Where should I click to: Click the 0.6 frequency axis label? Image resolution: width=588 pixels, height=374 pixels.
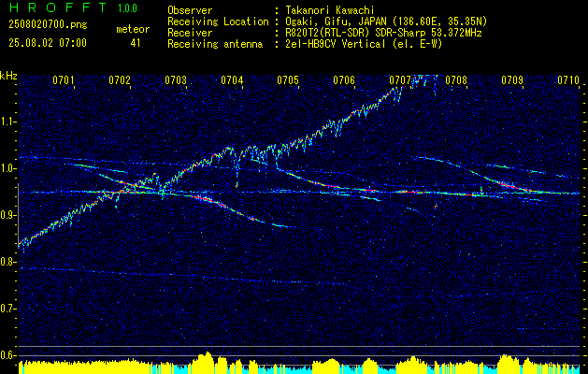click(7, 355)
